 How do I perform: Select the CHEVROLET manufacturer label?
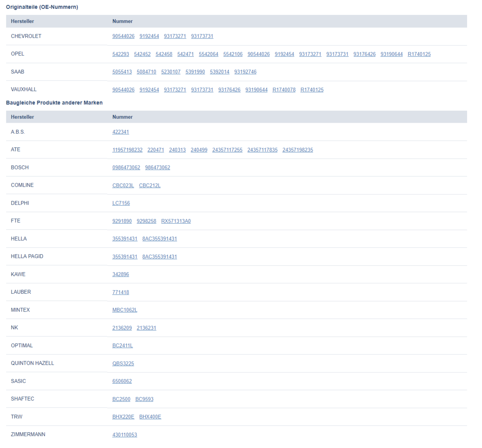pyautogui.click(x=26, y=36)
